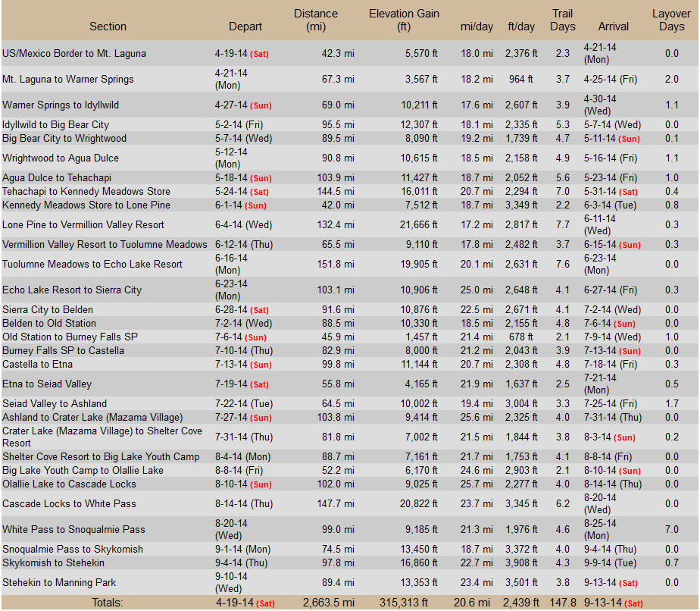This screenshot has width=700, height=611.
Task: Click departure date '6-4-14 (Wed)'
Action: click(243, 225)
